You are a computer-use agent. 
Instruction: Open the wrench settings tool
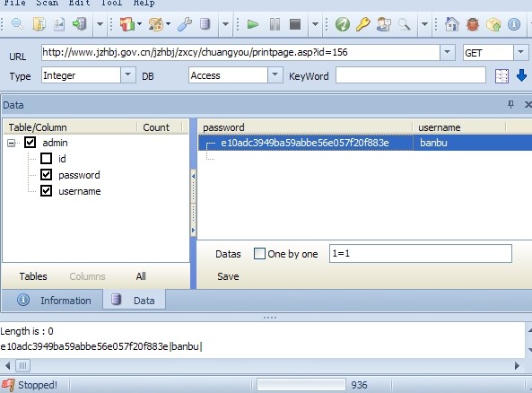click(184, 24)
